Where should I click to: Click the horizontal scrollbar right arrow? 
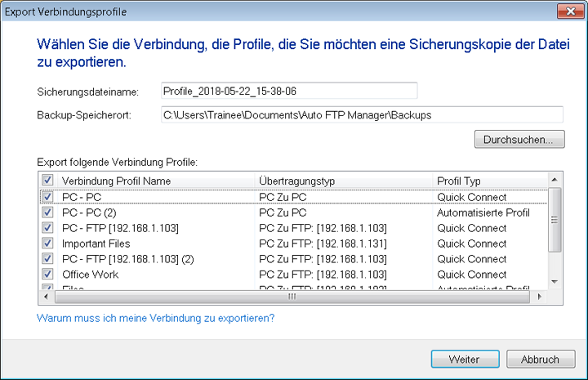pyautogui.click(x=540, y=296)
